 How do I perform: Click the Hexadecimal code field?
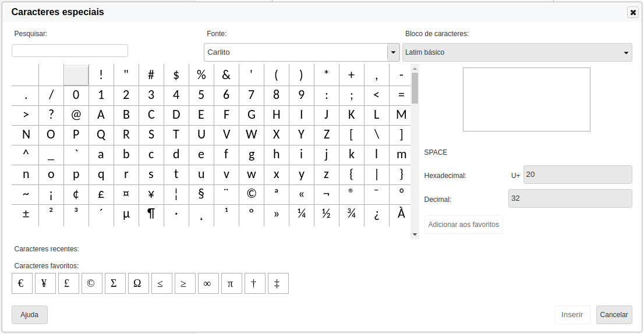coord(577,175)
